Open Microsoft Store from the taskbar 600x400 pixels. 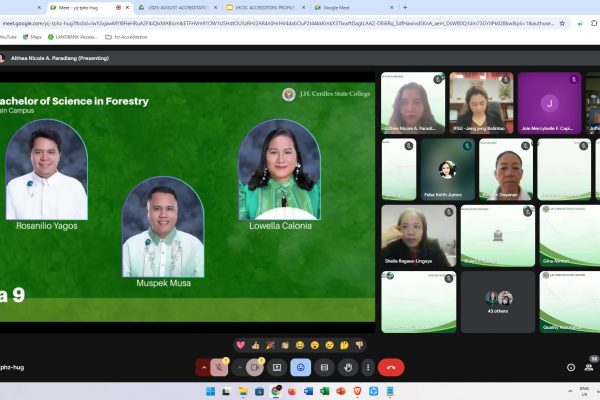(259, 391)
